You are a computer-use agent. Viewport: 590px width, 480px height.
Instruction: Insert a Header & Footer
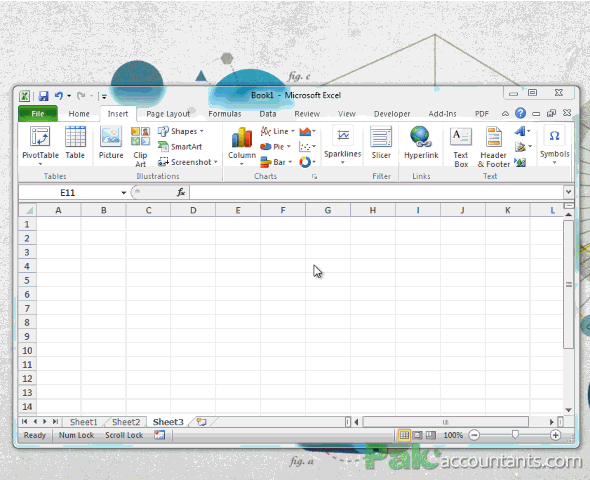coord(494,147)
